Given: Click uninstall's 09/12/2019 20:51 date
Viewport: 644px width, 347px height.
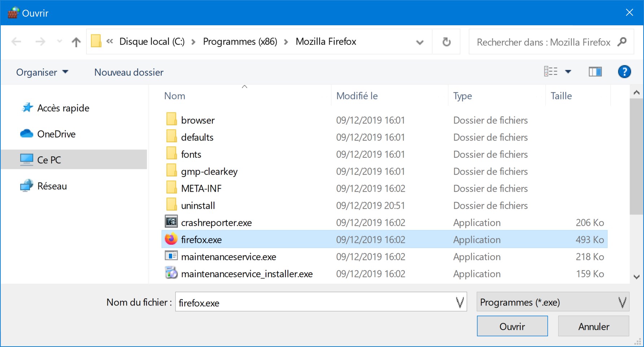Looking at the screenshot, I should (371, 205).
